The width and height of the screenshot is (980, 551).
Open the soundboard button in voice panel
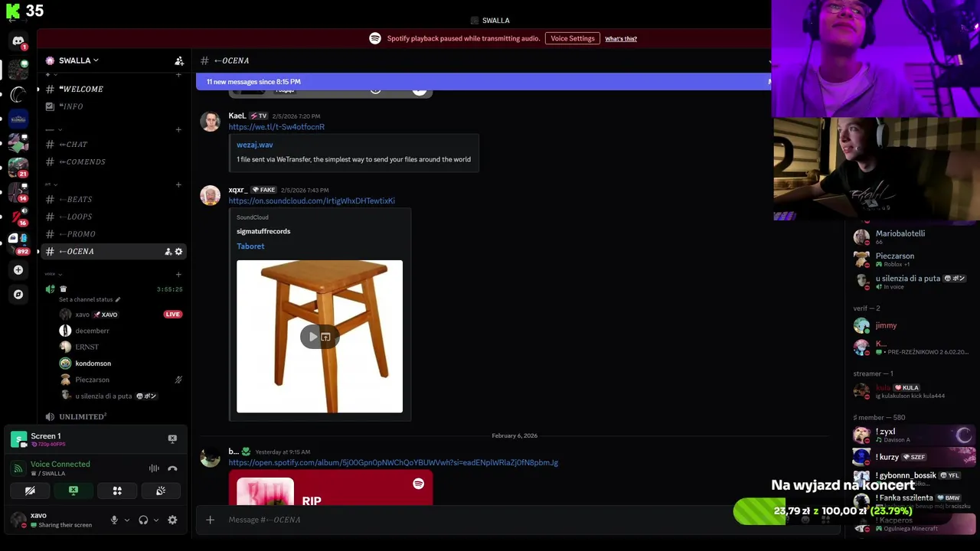(x=161, y=491)
